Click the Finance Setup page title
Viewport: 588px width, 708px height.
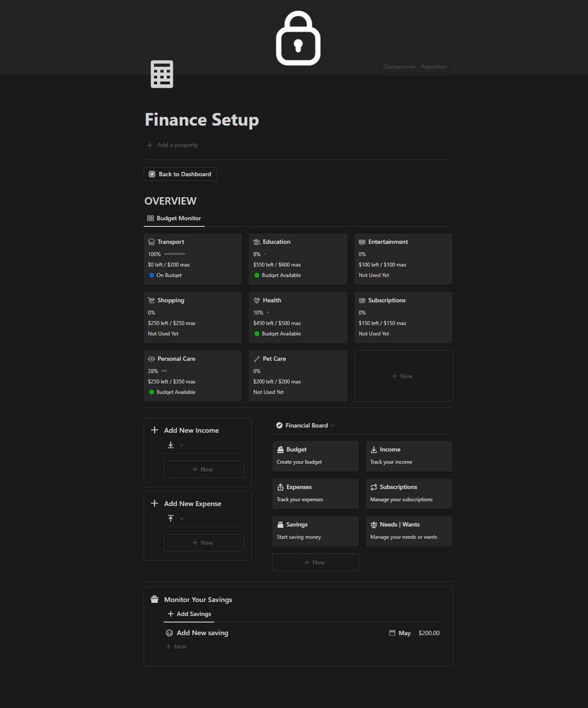202,120
